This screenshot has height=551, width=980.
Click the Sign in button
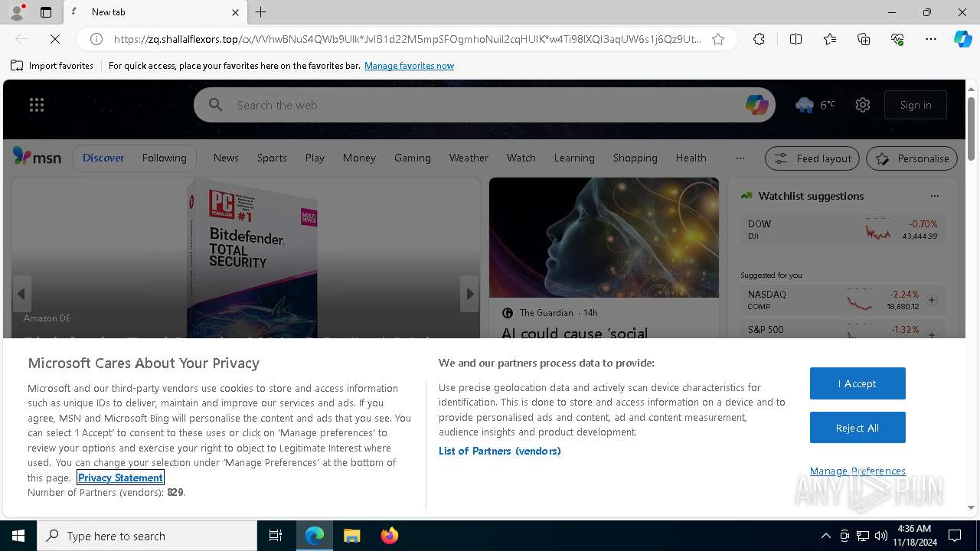pos(916,105)
